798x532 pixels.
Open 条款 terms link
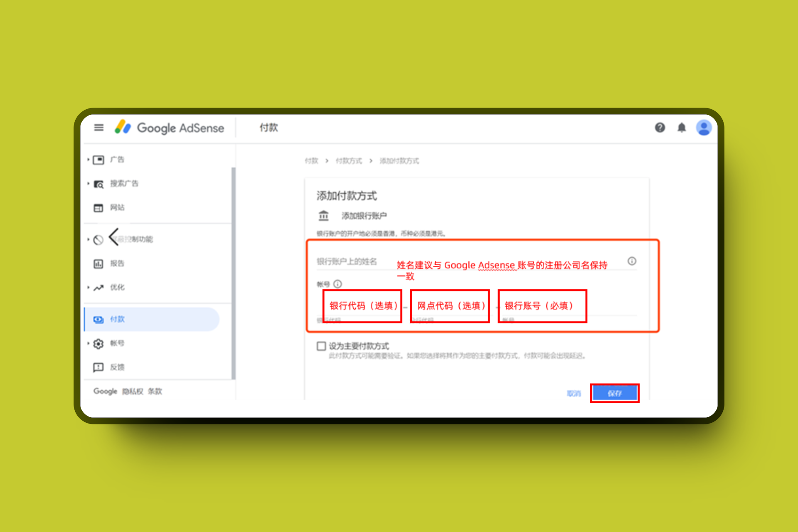pos(155,392)
